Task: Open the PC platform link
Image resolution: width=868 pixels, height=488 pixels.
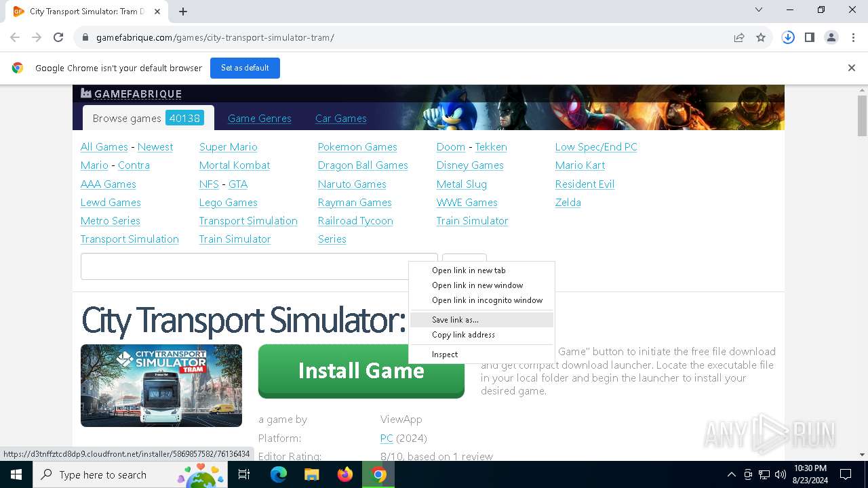Action: click(x=387, y=439)
